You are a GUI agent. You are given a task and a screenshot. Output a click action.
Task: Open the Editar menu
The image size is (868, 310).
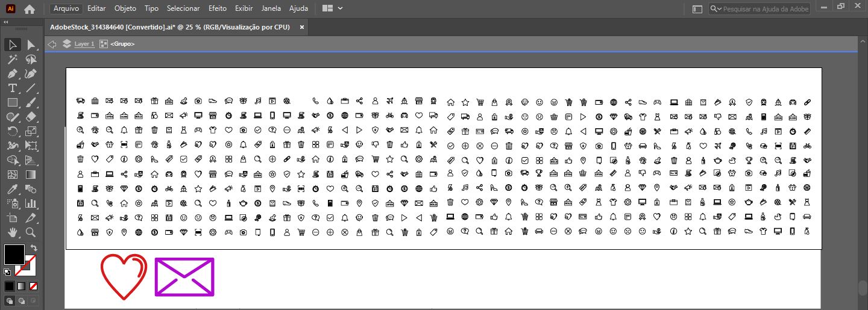coord(96,8)
